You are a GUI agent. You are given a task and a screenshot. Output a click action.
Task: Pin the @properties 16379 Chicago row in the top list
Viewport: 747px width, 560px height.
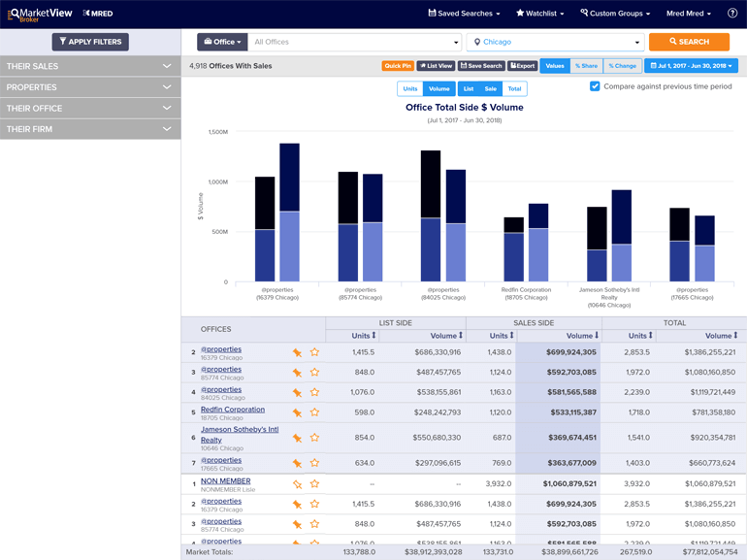click(x=297, y=352)
